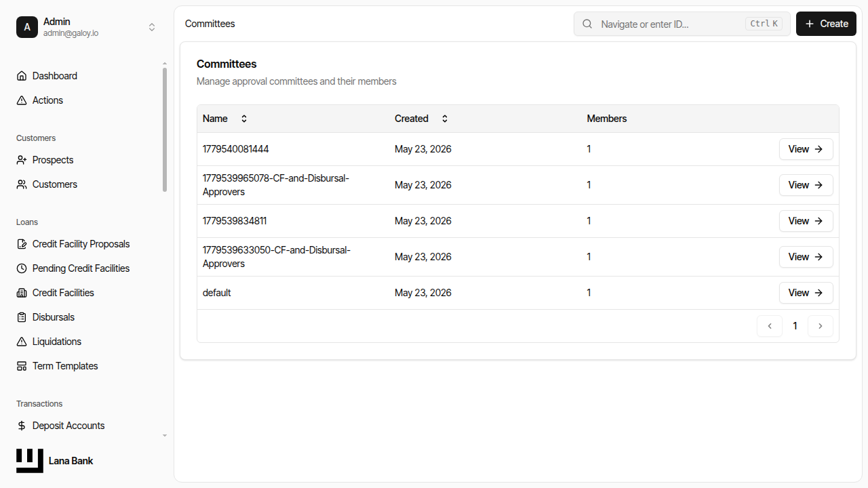
Task: Click the sidebar scroll-down arrow
Action: tap(165, 436)
